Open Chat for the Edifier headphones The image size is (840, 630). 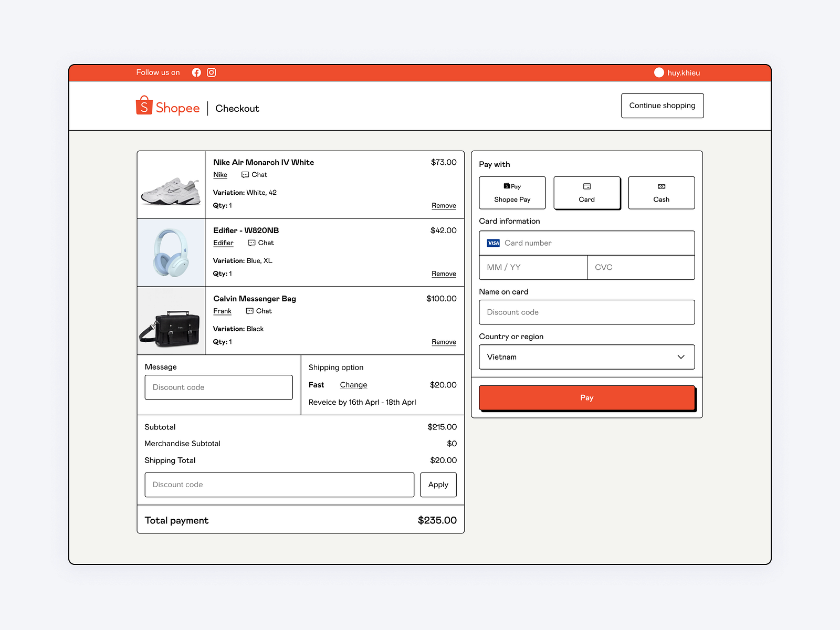(x=260, y=243)
